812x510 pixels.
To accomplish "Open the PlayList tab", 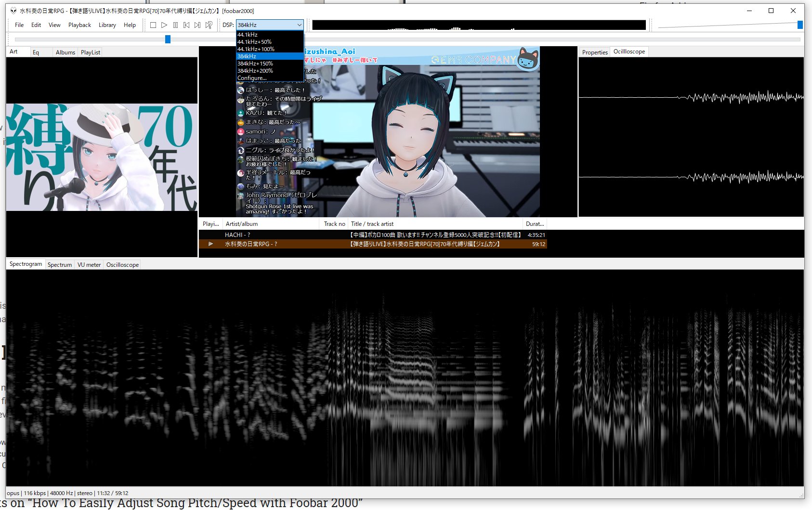I will (91, 52).
